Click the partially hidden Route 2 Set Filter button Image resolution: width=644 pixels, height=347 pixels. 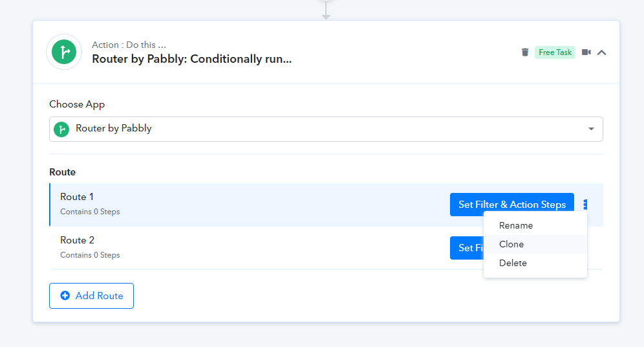(467, 248)
